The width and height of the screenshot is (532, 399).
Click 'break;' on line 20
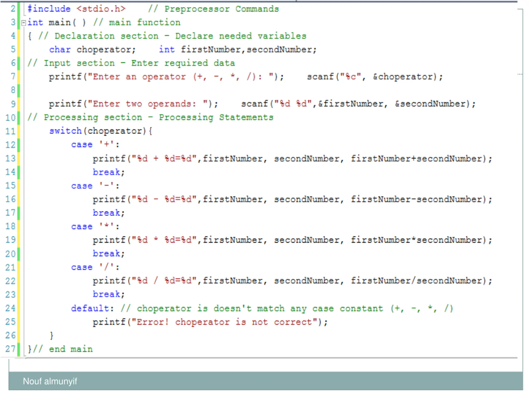tap(109, 254)
